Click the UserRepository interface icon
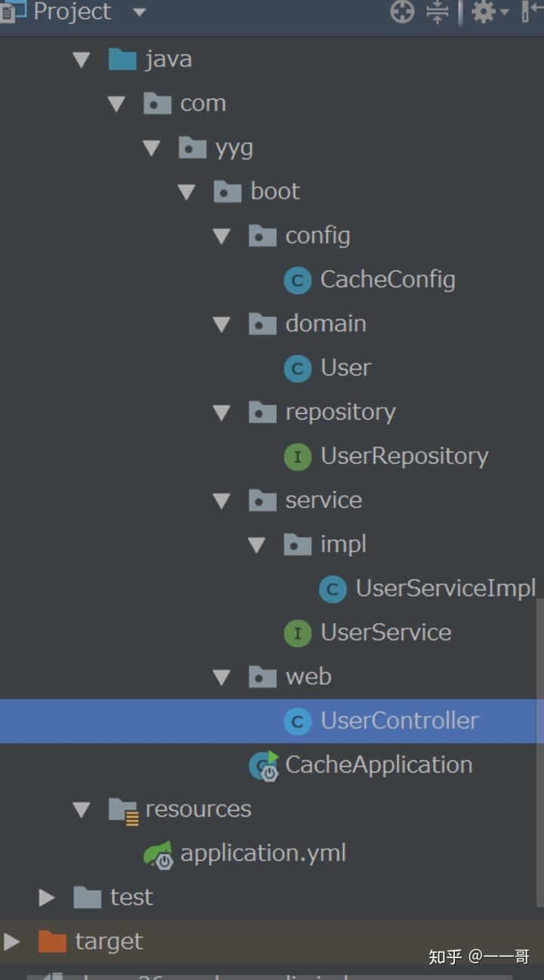The width and height of the screenshot is (544, 980). click(x=297, y=457)
